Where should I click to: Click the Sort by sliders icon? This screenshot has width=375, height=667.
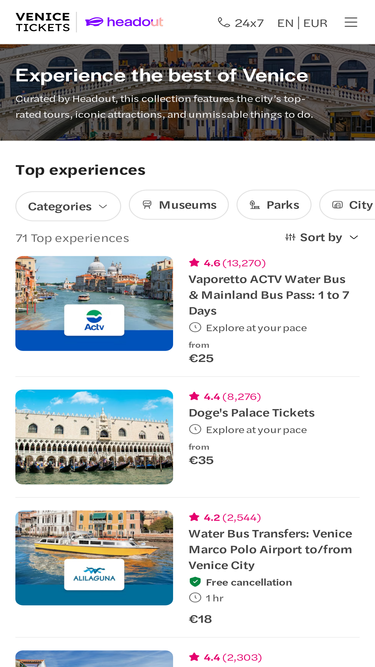290,237
